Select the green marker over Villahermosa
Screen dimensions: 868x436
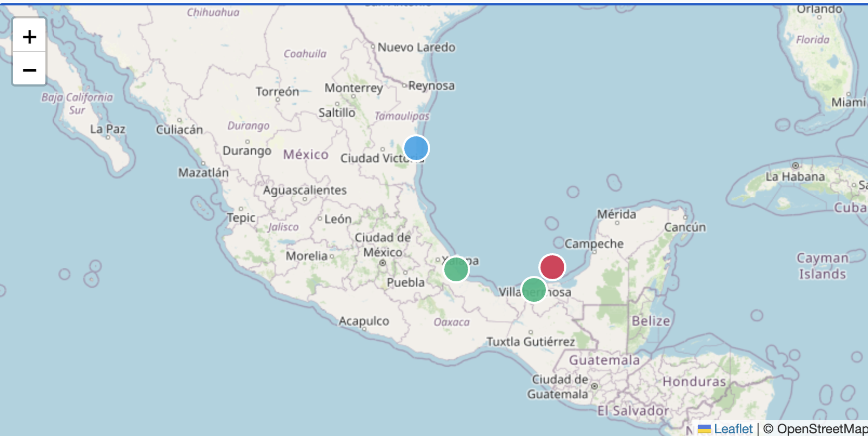click(534, 290)
